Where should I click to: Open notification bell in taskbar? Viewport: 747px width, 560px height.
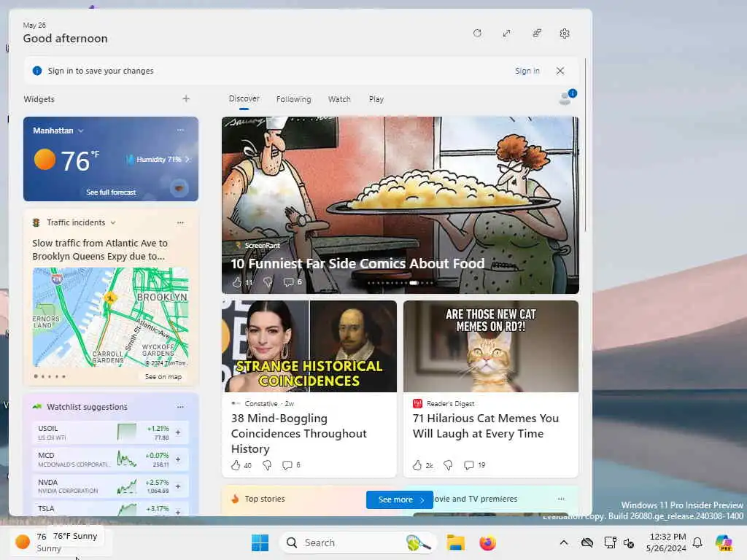click(x=697, y=542)
